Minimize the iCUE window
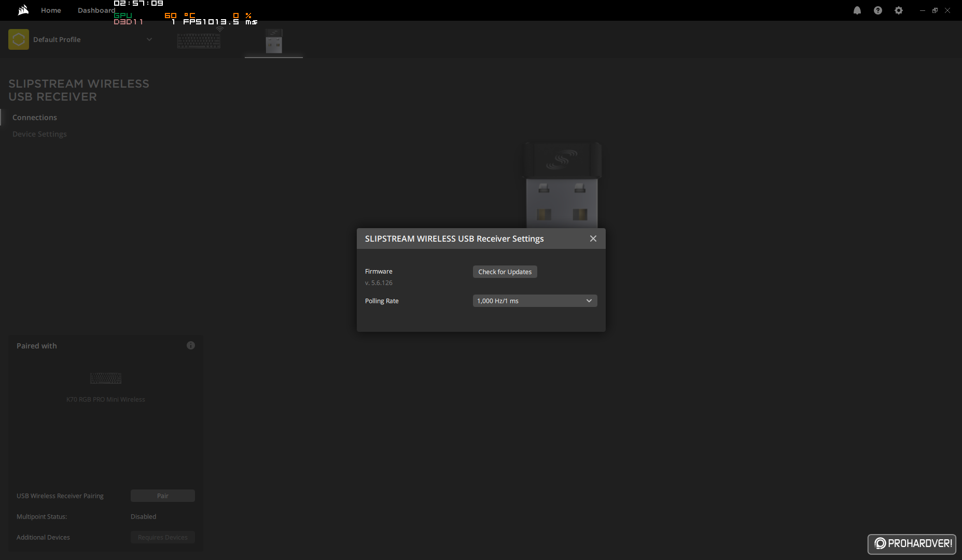Viewport: 962px width, 560px height. click(923, 10)
